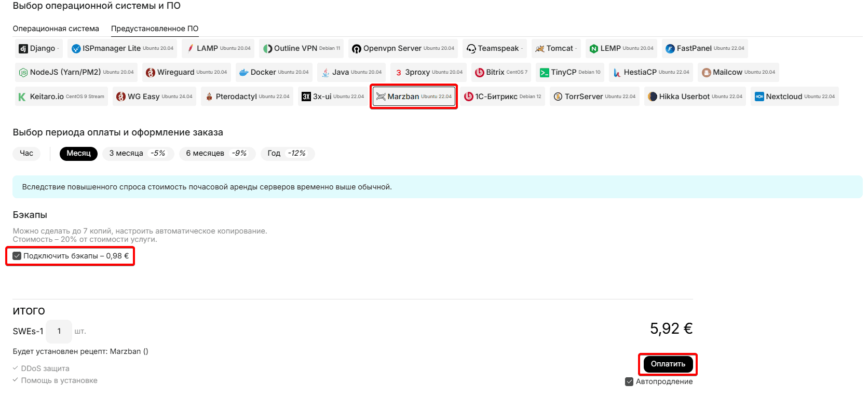Viewport: 868px width, 397px height.
Task: Select the Django icon
Action: click(23, 49)
